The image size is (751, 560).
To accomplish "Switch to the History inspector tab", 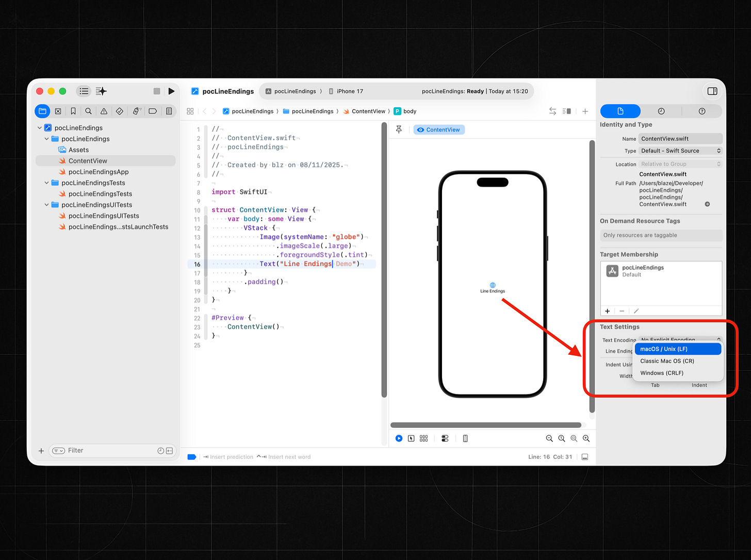I will tap(661, 111).
